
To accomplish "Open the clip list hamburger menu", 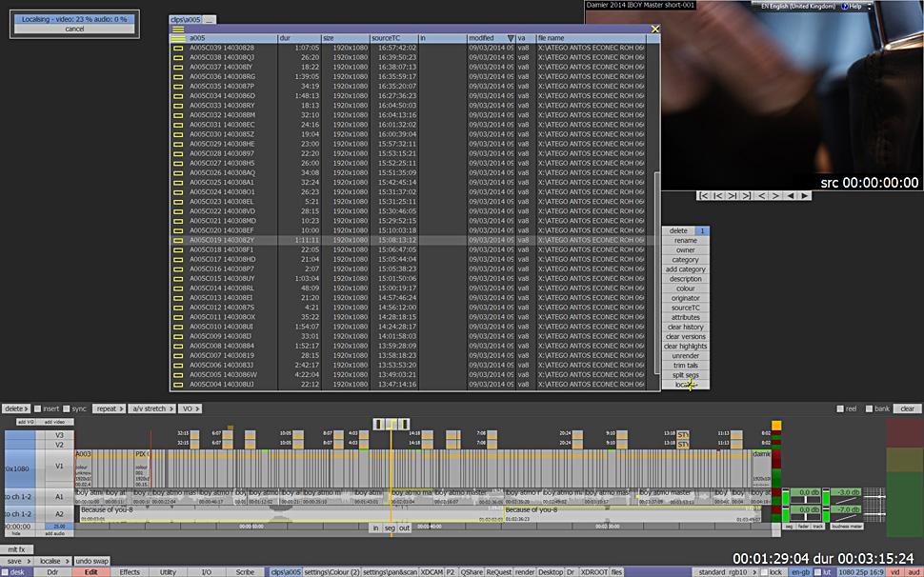I will pyautogui.click(x=178, y=29).
